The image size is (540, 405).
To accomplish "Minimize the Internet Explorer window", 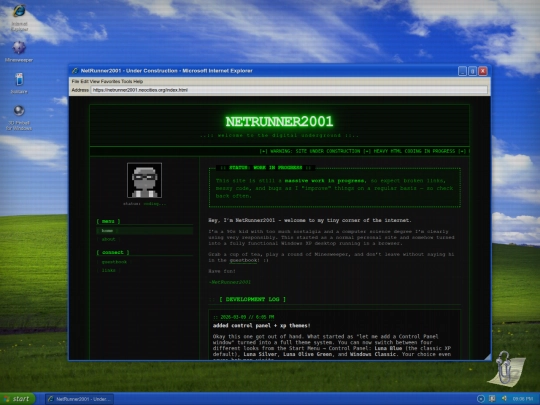I will tap(463, 71).
